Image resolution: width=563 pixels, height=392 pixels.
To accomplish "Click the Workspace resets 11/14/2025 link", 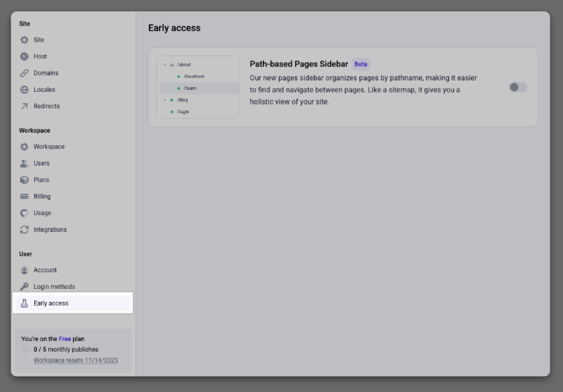I will click(x=74, y=360).
